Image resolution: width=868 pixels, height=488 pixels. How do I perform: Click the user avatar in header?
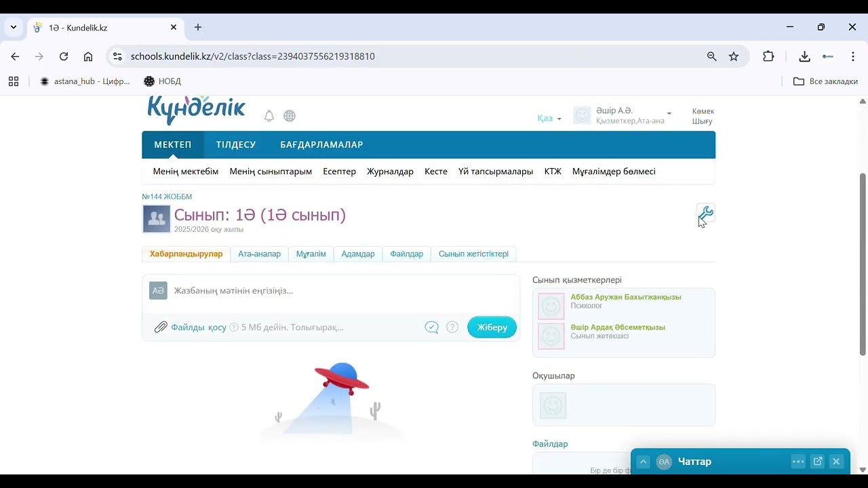coord(583,115)
